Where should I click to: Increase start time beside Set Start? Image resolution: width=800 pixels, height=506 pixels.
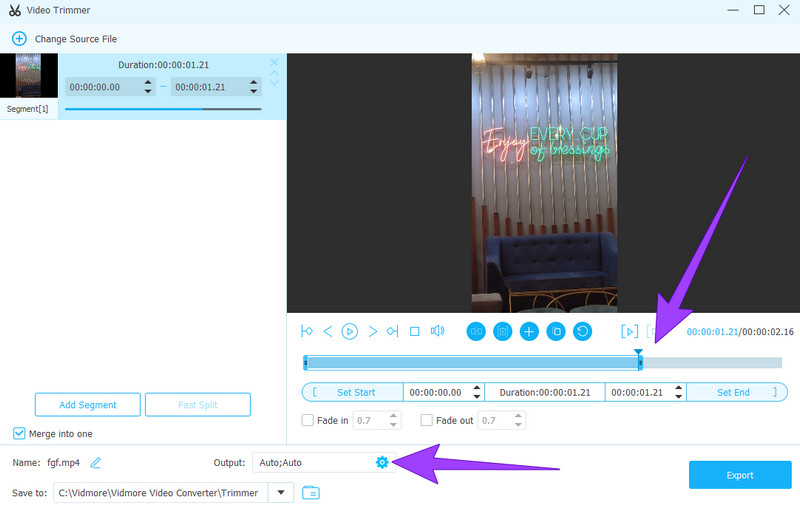(x=477, y=388)
